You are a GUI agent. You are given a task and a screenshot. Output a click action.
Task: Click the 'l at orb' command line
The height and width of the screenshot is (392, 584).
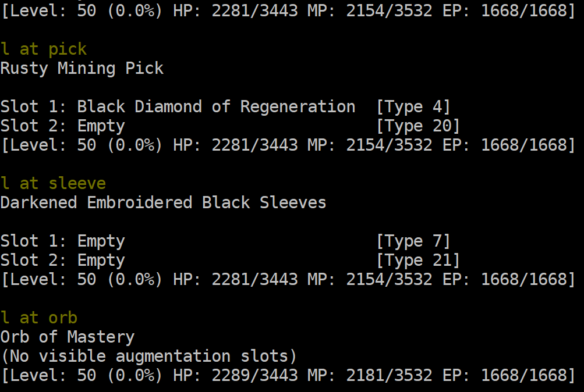39,318
